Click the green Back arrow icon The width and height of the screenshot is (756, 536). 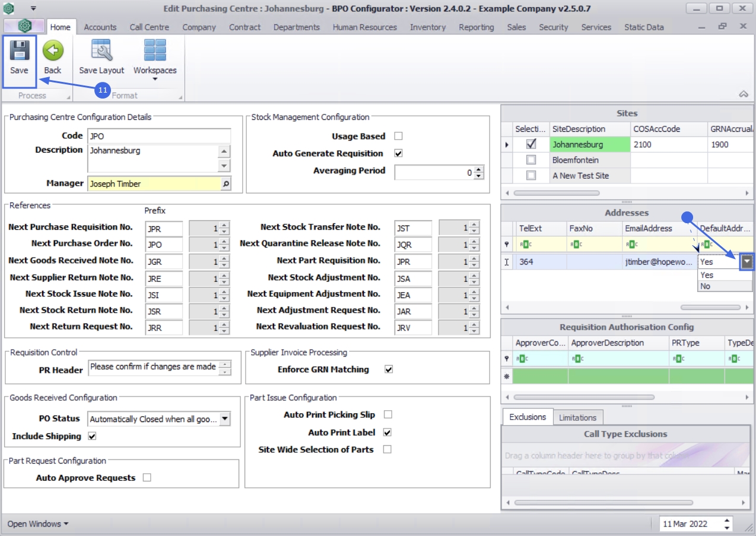(x=52, y=52)
